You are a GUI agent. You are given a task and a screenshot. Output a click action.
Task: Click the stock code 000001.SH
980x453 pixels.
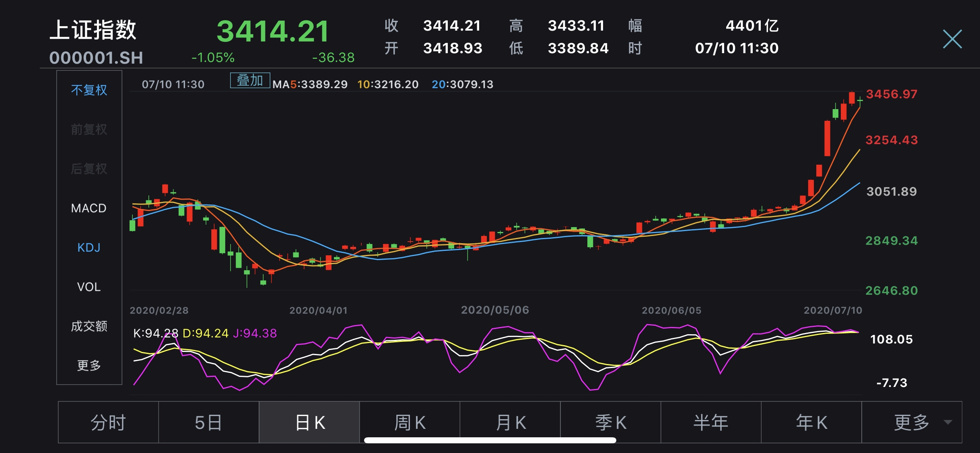pyautogui.click(x=96, y=58)
